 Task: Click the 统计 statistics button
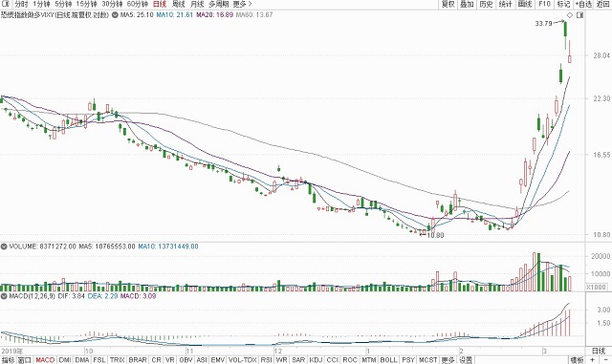(x=506, y=4)
